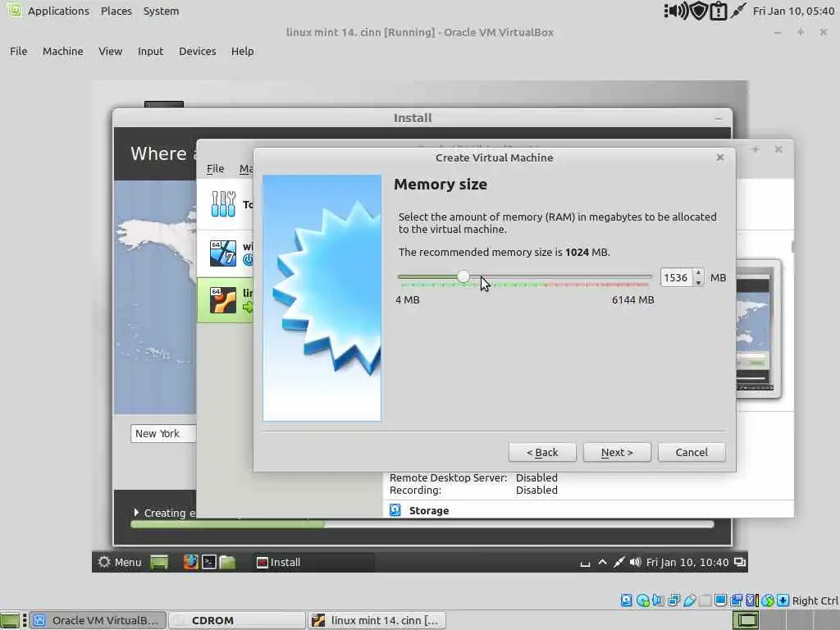Screen dimensions: 840x630
Task: Click the hard disk activity status icon
Action: pos(626,600)
